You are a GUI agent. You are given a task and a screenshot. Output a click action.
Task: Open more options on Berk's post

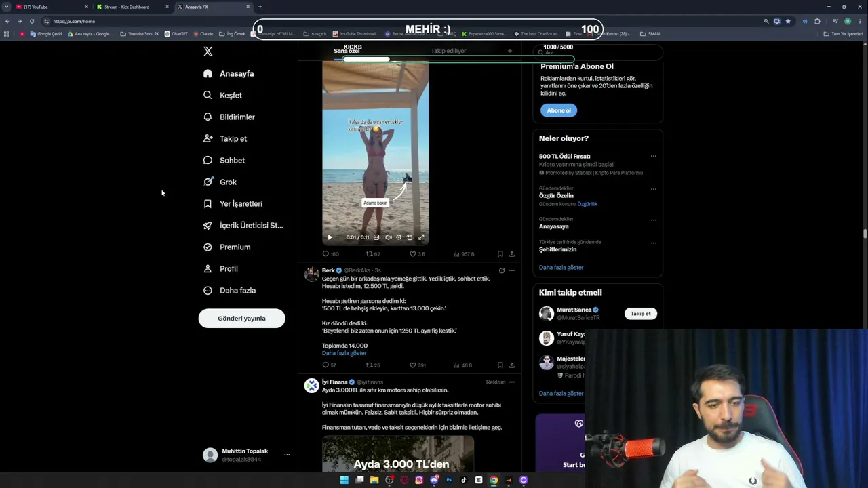[512, 270]
